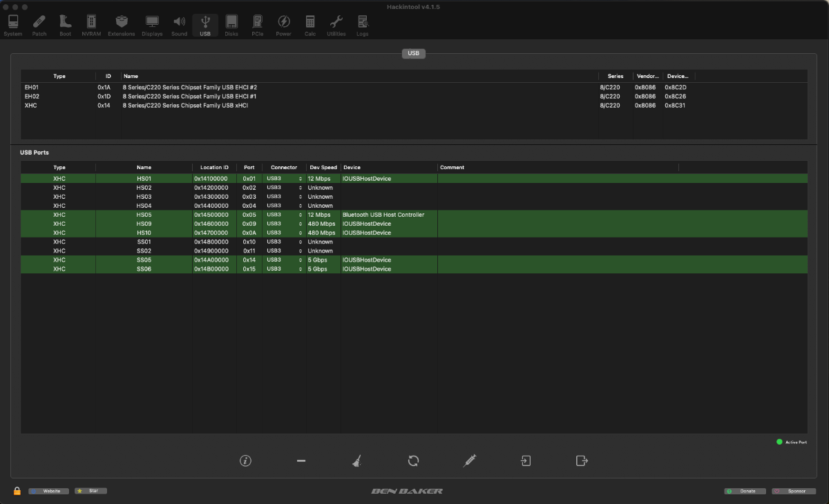Click the syringe inject icon

tap(470, 461)
